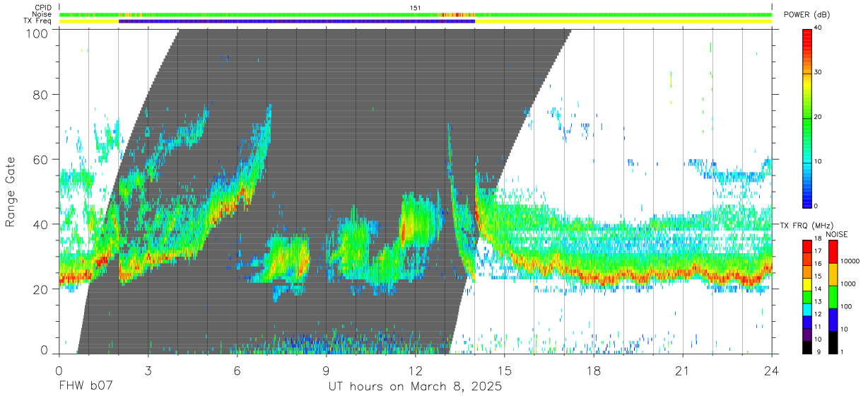Click the blue section of the top TX Freq strip
The height and width of the screenshot is (401, 868).
[x=297, y=21]
